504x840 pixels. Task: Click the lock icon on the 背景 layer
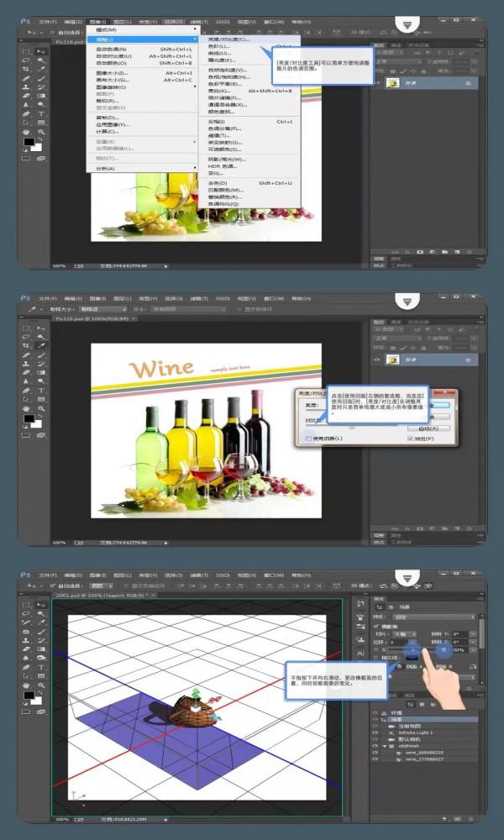[467, 84]
